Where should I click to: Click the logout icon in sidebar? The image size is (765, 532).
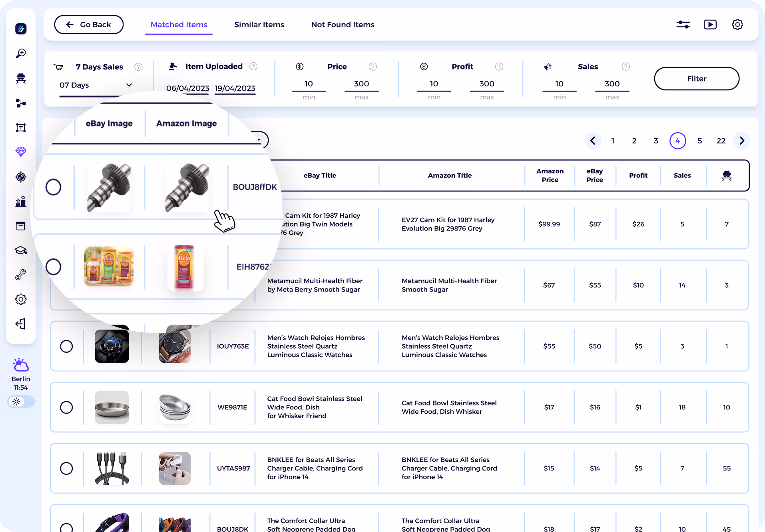21,324
